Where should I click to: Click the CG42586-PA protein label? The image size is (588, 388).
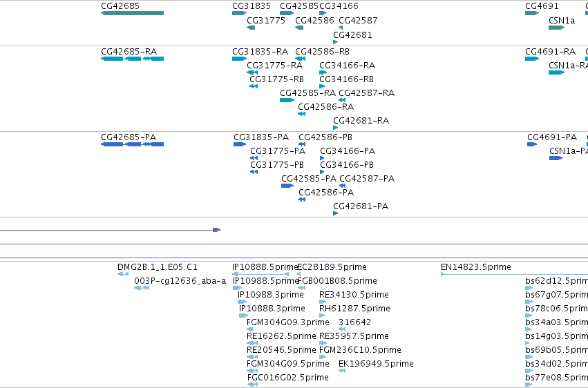326,193
